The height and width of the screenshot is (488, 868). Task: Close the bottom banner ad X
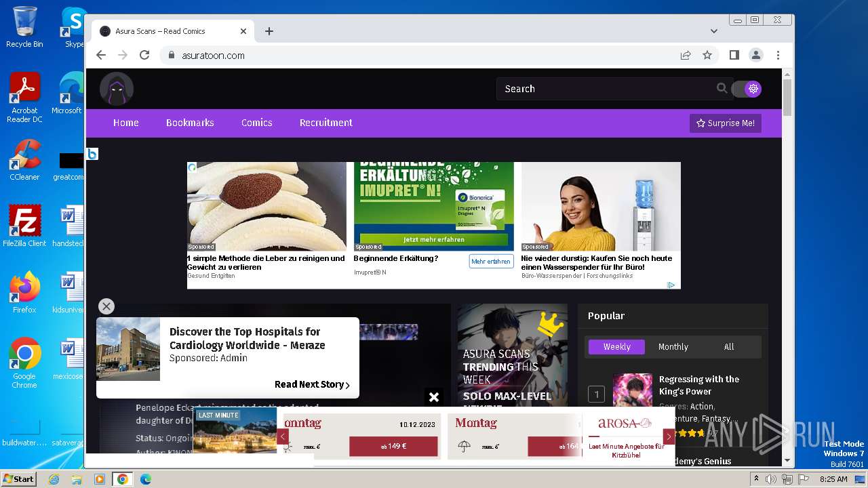click(434, 397)
